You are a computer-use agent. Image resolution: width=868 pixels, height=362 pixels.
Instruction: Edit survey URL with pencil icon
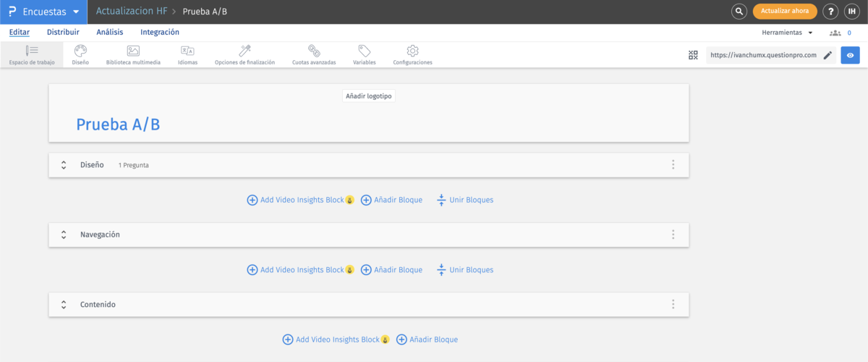click(828, 55)
